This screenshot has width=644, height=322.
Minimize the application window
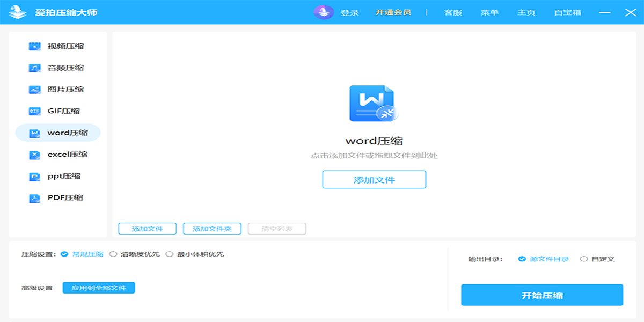coord(605,12)
